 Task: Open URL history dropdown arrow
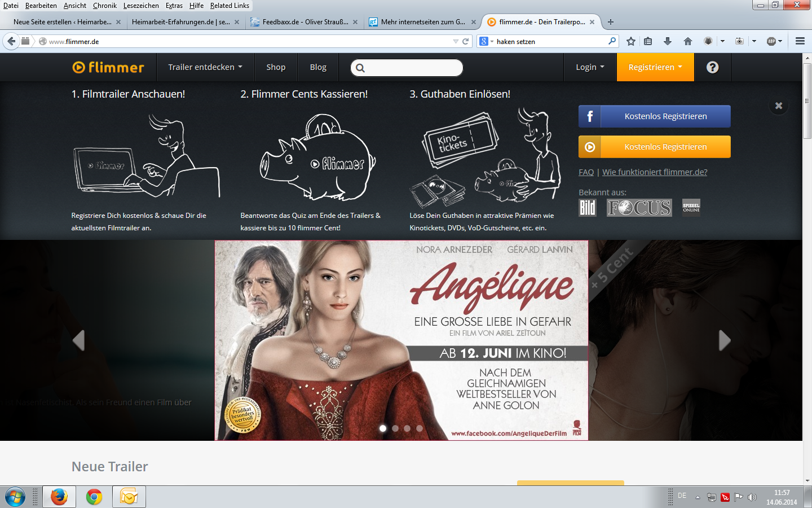coord(456,41)
